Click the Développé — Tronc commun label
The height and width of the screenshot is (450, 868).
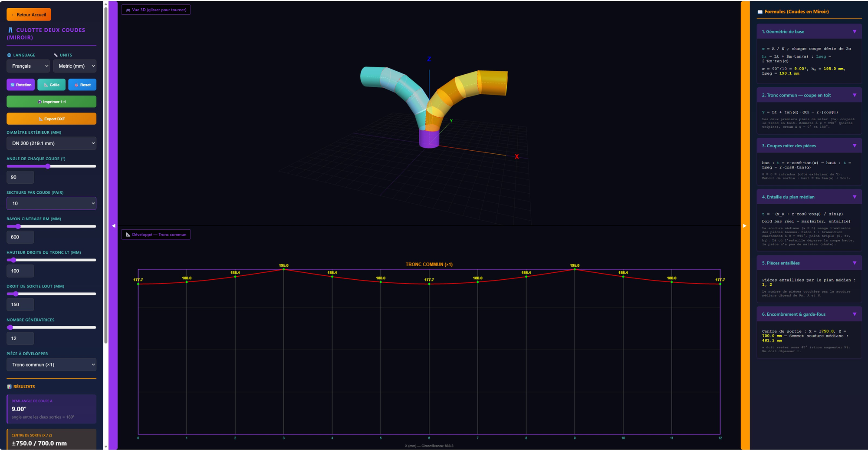pos(156,235)
